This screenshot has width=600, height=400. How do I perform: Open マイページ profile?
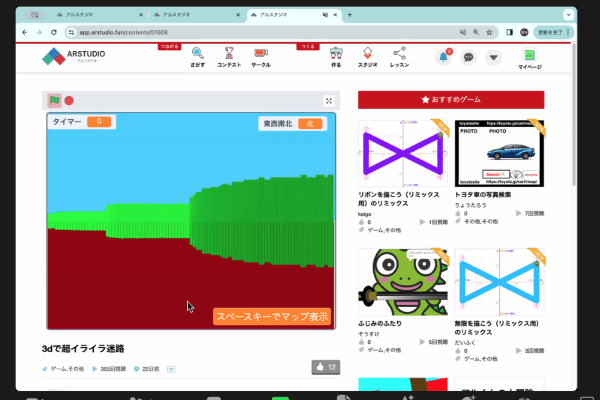530,59
